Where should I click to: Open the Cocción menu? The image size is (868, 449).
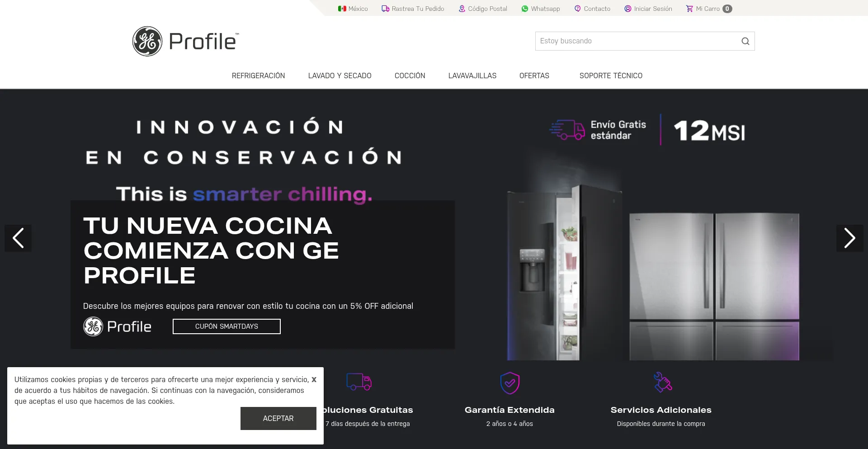[x=410, y=76]
